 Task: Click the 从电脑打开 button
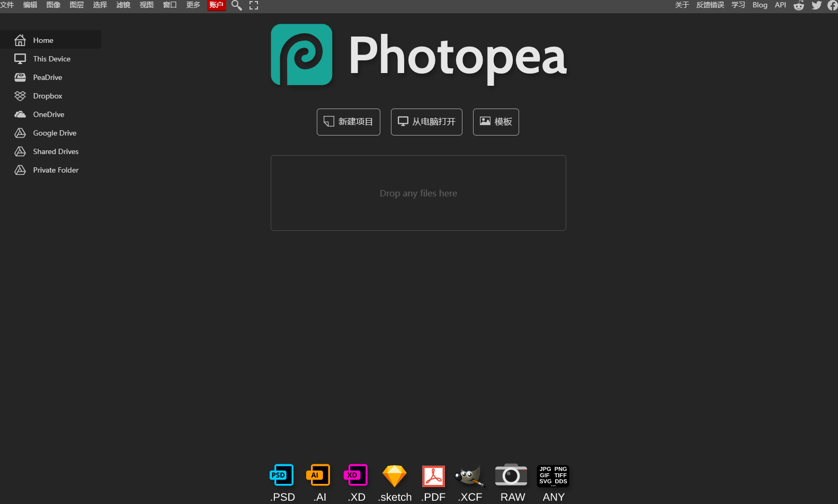[426, 122]
